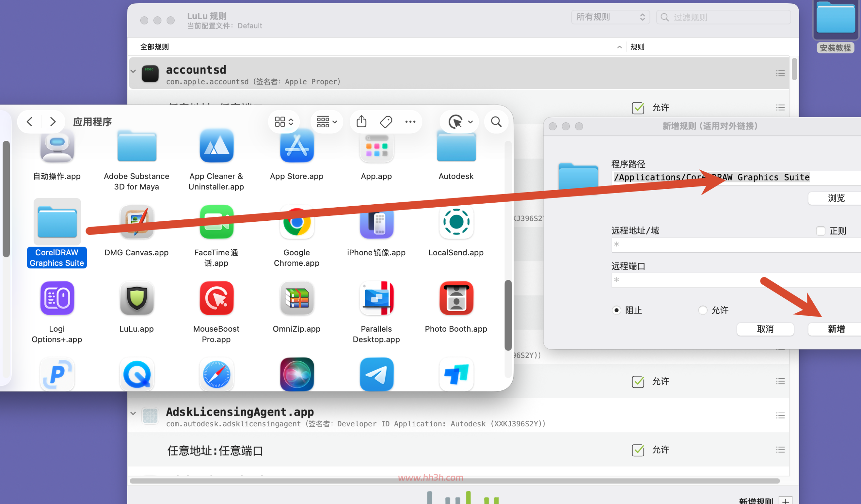Click the 程序路径 input field
The image size is (861, 504).
(x=736, y=178)
